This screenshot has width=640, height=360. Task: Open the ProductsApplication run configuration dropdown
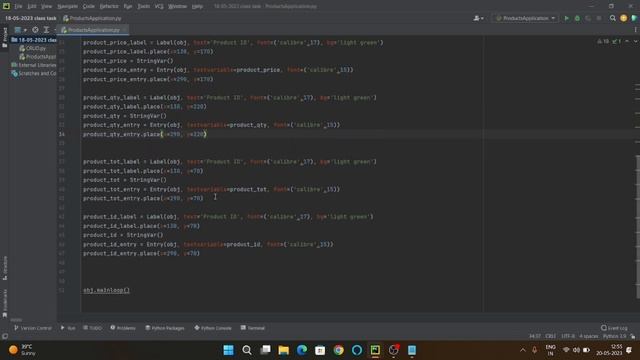point(525,18)
